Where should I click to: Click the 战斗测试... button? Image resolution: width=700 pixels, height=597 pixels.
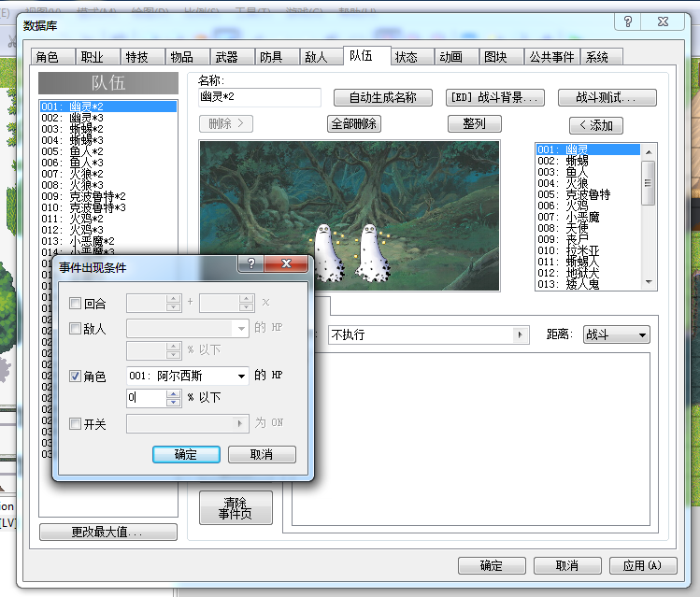[x=607, y=97]
